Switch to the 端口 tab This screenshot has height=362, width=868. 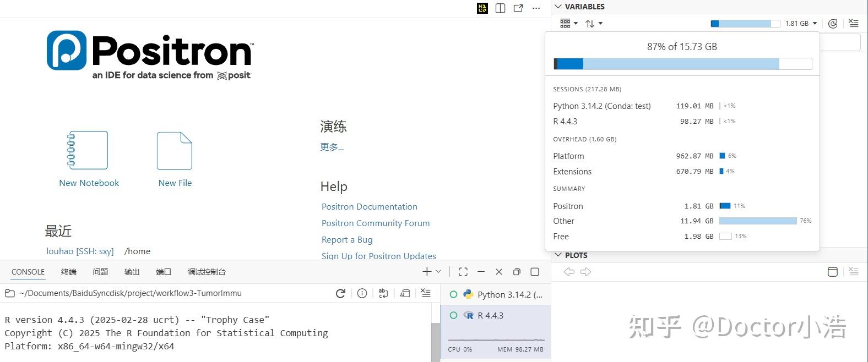click(164, 272)
